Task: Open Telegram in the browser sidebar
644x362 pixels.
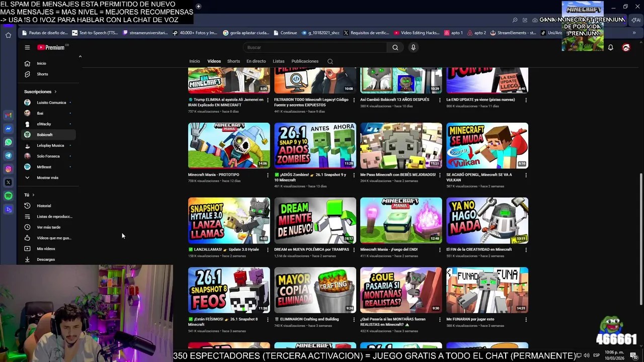Action: (x=9, y=156)
